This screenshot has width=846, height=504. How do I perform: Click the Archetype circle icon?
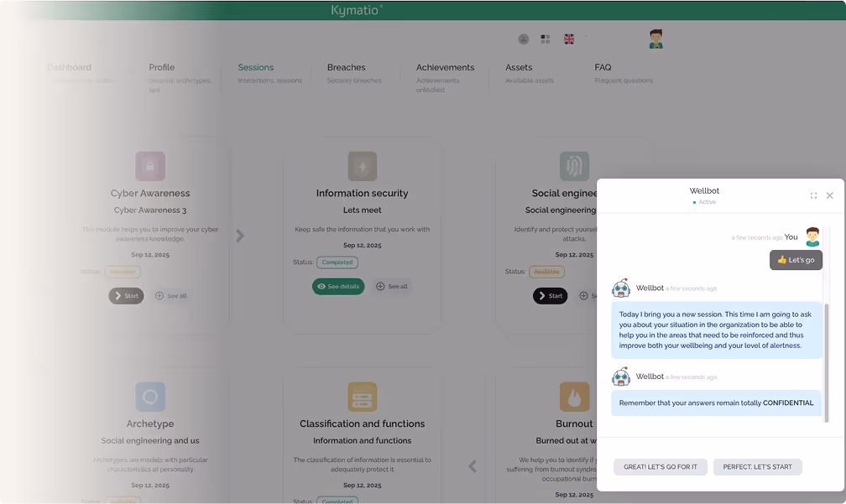click(150, 397)
